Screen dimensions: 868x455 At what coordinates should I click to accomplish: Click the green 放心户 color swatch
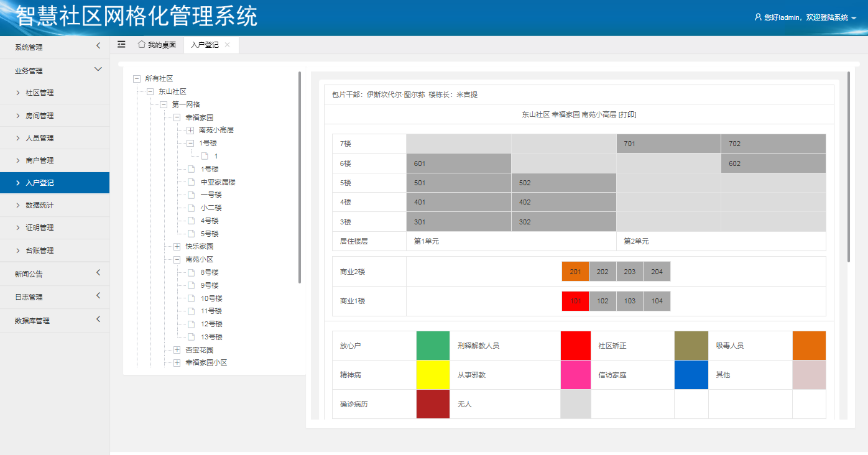click(433, 345)
